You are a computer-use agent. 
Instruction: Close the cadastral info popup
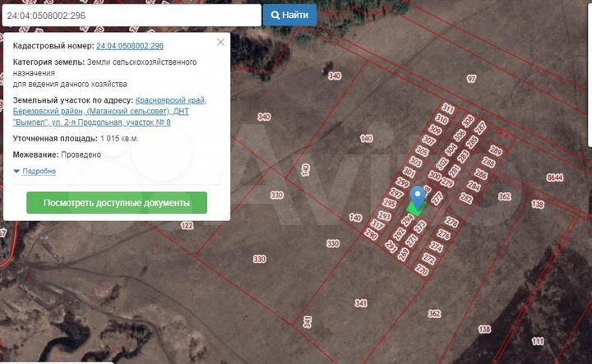(x=220, y=42)
